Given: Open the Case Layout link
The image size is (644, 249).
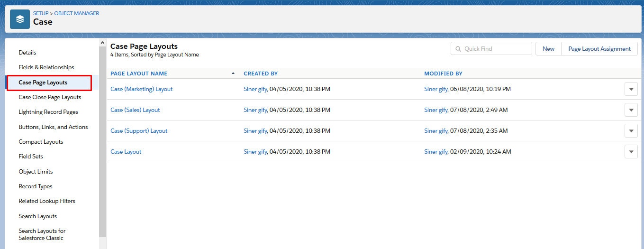Looking at the screenshot, I should tap(126, 152).
